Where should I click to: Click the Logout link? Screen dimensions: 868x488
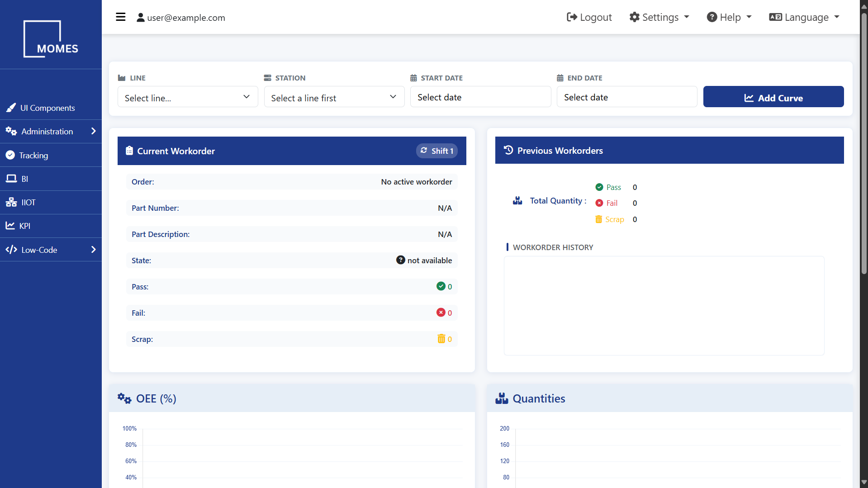click(589, 17)
